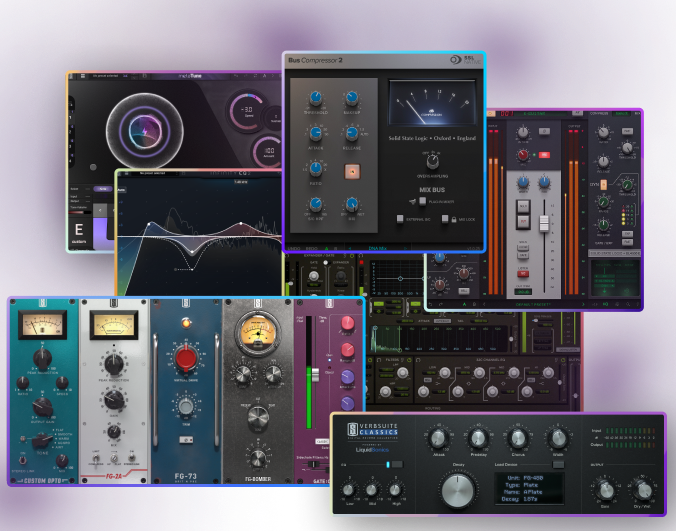Click the Threshold knob in Bus Compressor 2
Viewport: 676px width, 531px height.
click(317, 98)
